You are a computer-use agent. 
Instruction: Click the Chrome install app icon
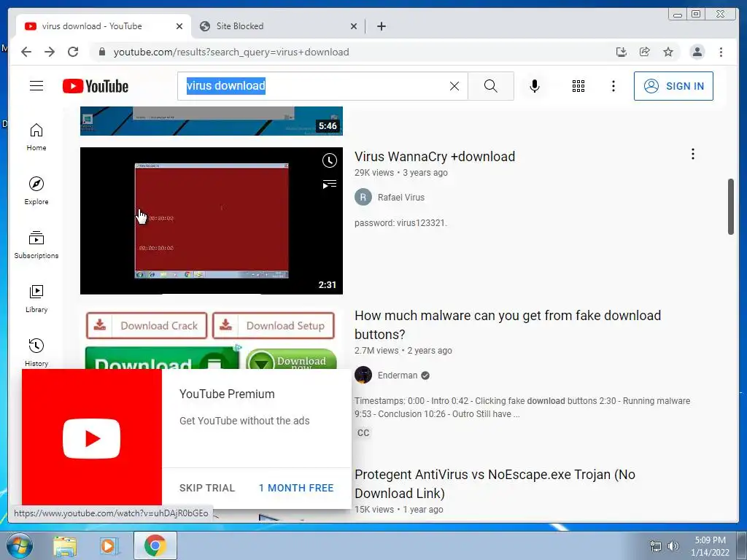[622, 52]
